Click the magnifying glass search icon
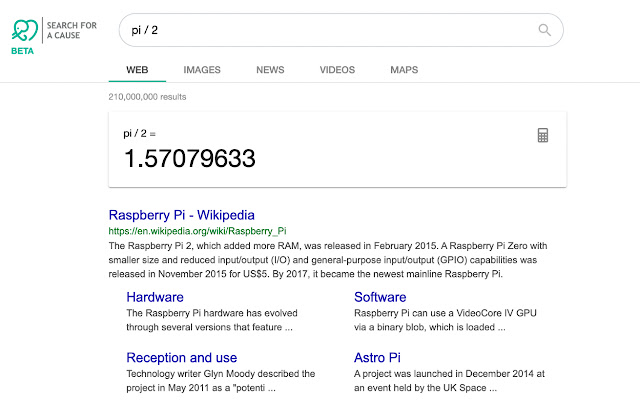Image resolution: width=640 pixels, height=400 pixels. (x=545, y=30)
